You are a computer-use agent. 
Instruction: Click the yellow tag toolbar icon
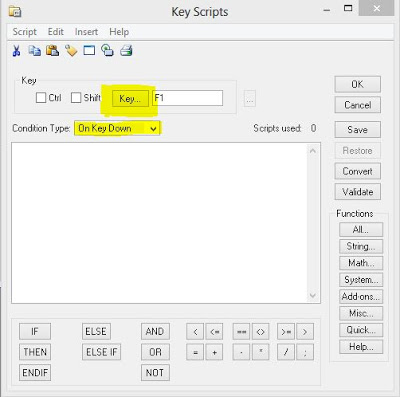click(71, 51)
